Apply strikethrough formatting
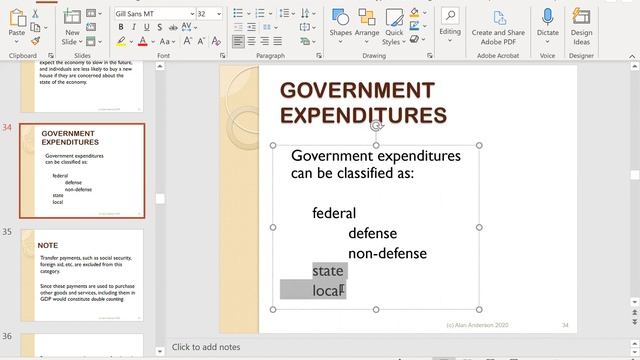Image resolution: width=640 pixels, height=360 pixels. 173,27
